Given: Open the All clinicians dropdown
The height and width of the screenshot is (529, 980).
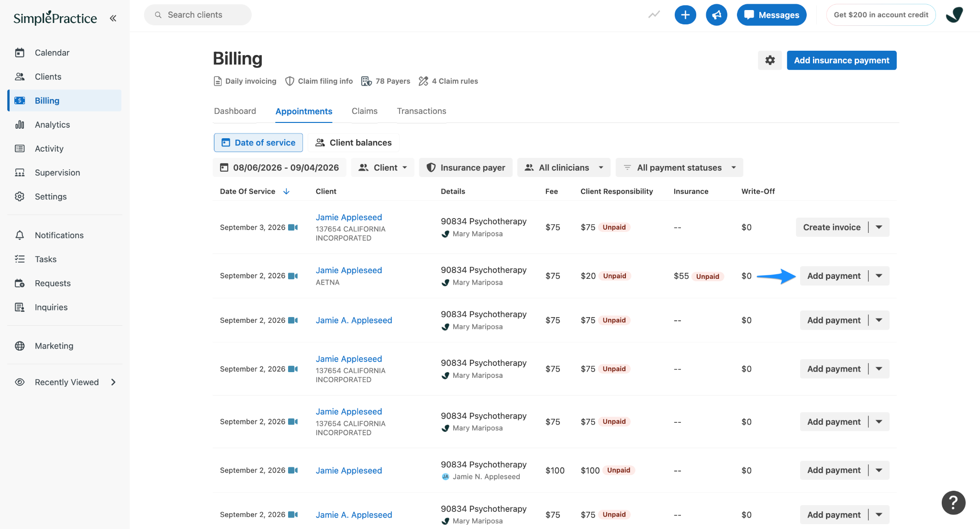Looking at the screenshot, I should (x=564, y=167).
